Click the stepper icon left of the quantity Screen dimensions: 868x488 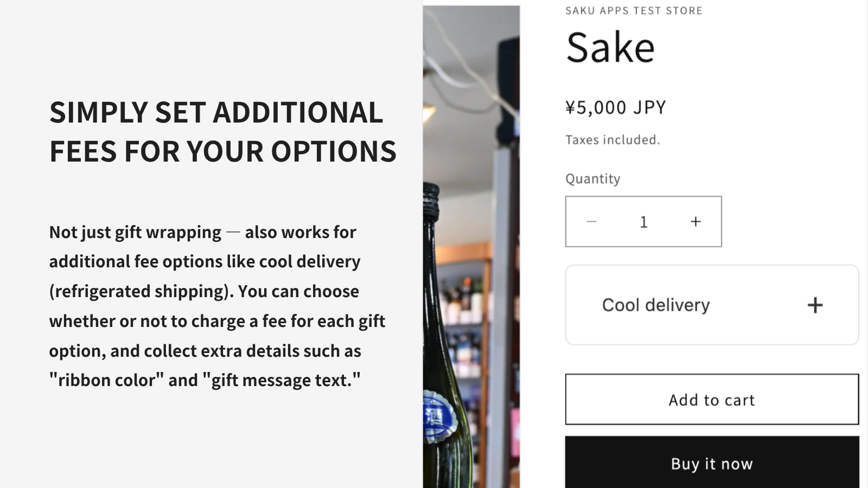592,221
